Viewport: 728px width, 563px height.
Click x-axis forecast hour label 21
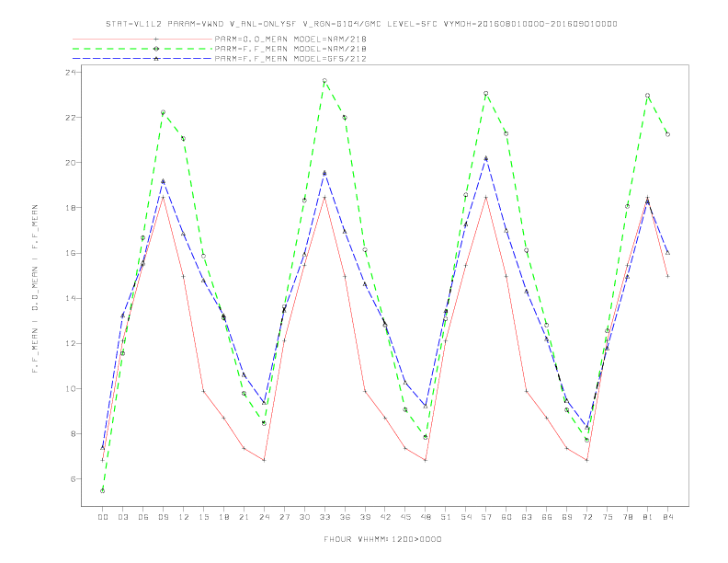click(244, 517)
